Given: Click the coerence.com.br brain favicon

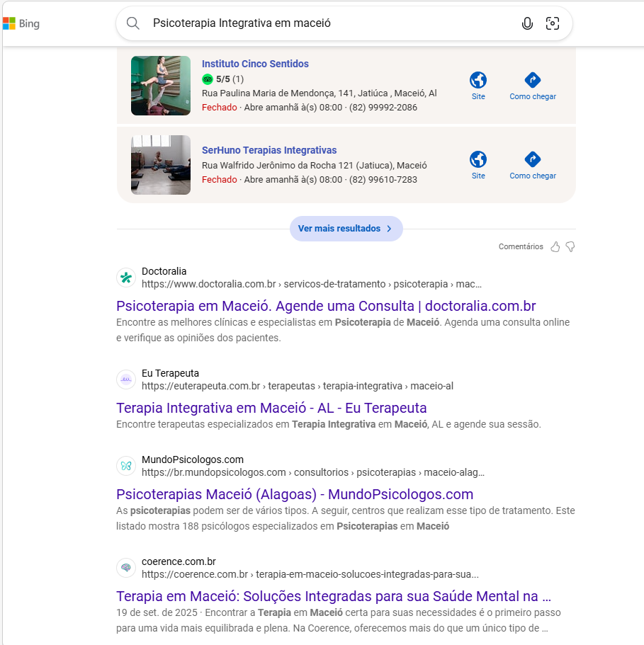Looking at the screenshot, I should pos(126,568).
